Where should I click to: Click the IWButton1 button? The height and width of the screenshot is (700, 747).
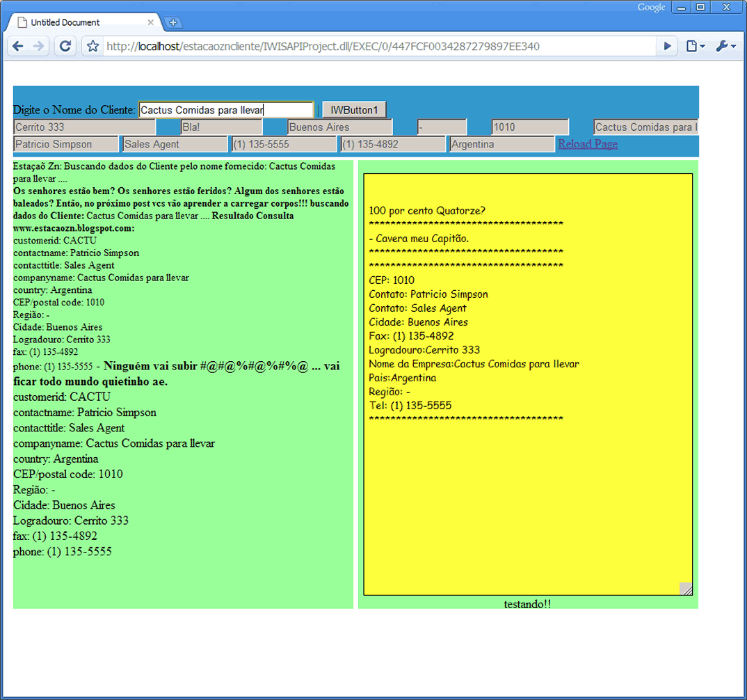click(x=354, y=110)
